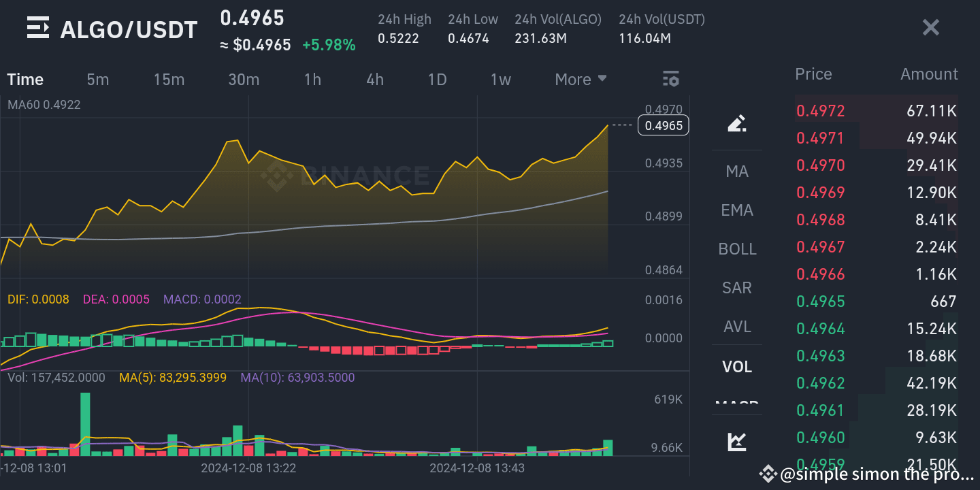Enable BOLL bands on the chart
The image size is (980, 490).
coord(737,249)
